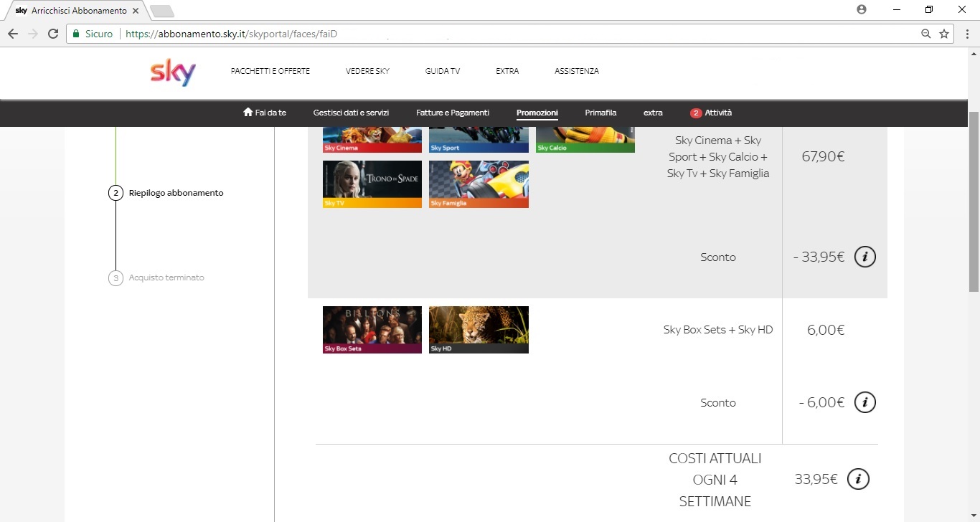The height and width of the screenshot is (522, 980).
Task: Open Fatture e Pagamenti
Action: click(453, 113)
